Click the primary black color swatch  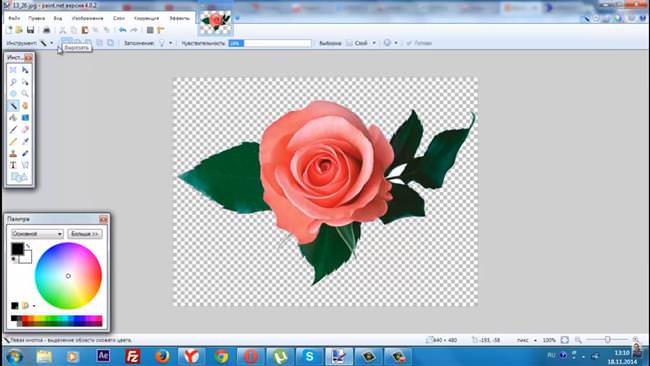click(17, 249)
